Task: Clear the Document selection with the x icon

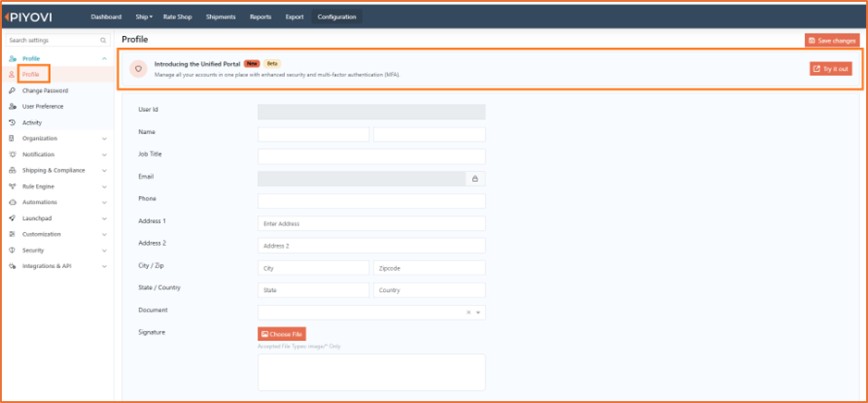Action: [x=468, y=312]
